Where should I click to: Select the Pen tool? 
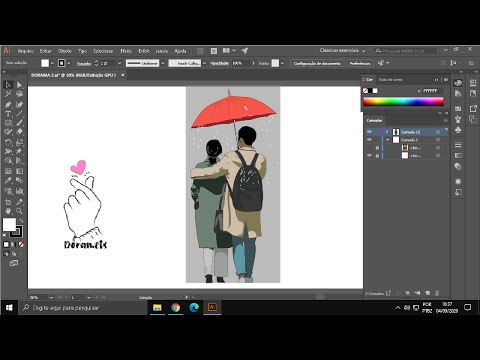pyautogui.click(x=8, y=105)
